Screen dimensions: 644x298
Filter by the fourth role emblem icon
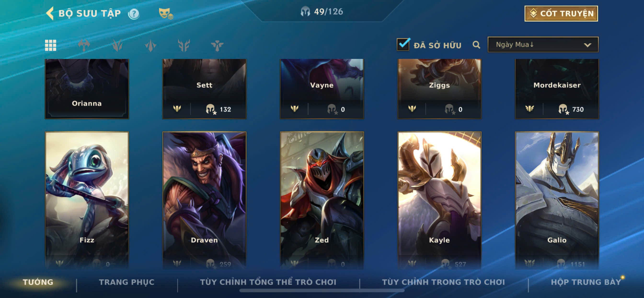click(184, 45)
